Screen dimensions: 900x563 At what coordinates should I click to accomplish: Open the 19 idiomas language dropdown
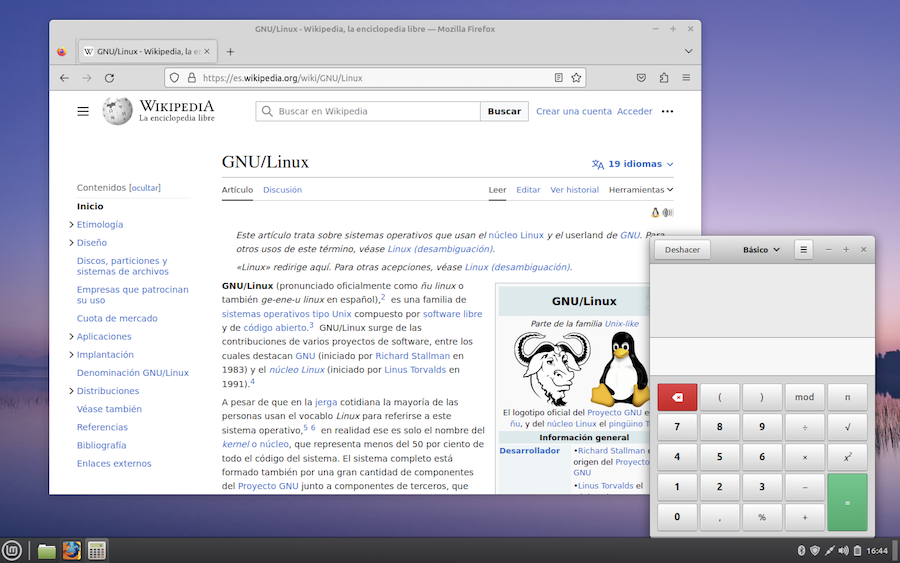tap(633, 164)
